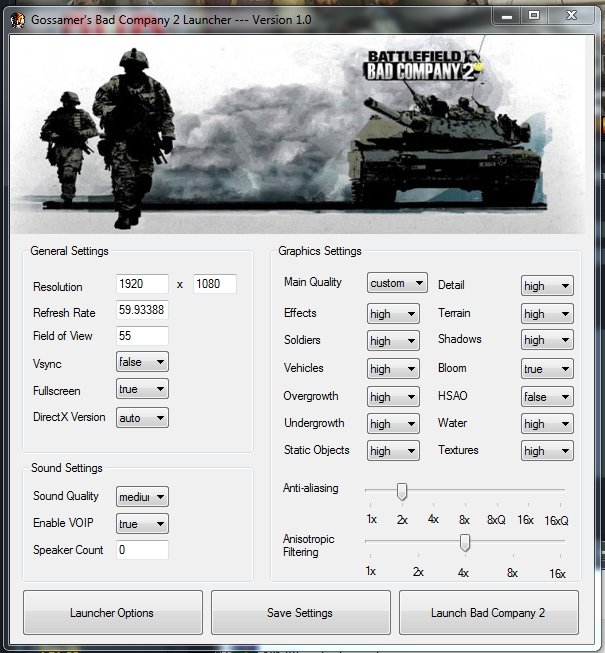The height and width of the screenshot is (653, 605).
Task: Click the Speaker Count input field
Action: click(142, 550)
